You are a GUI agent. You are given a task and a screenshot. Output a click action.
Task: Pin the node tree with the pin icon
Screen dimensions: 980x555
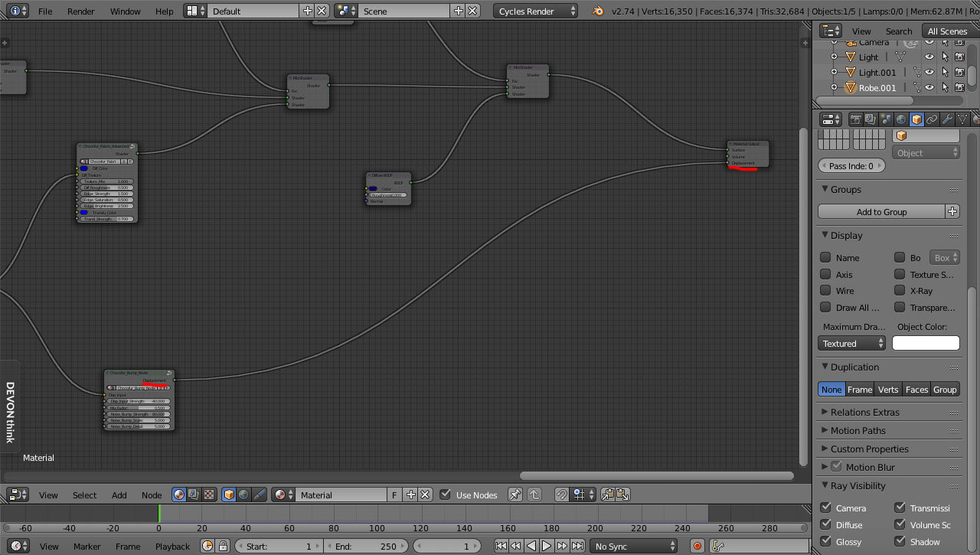coord(515,495)
